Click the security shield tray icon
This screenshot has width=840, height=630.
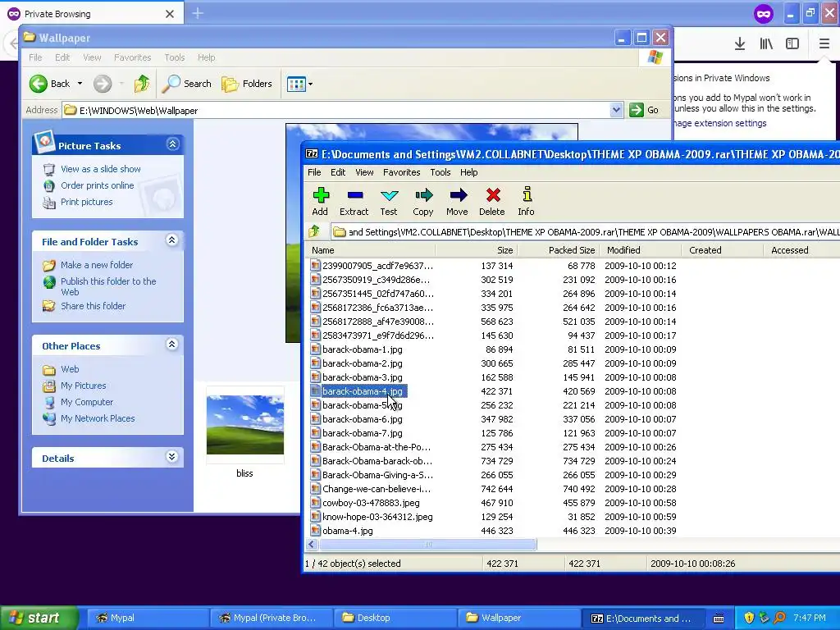tap(749, 618)
